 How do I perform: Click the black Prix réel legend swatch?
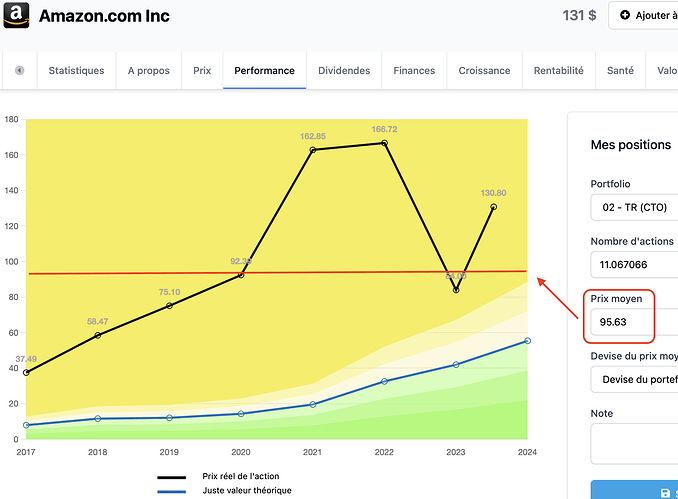point(172,477)
